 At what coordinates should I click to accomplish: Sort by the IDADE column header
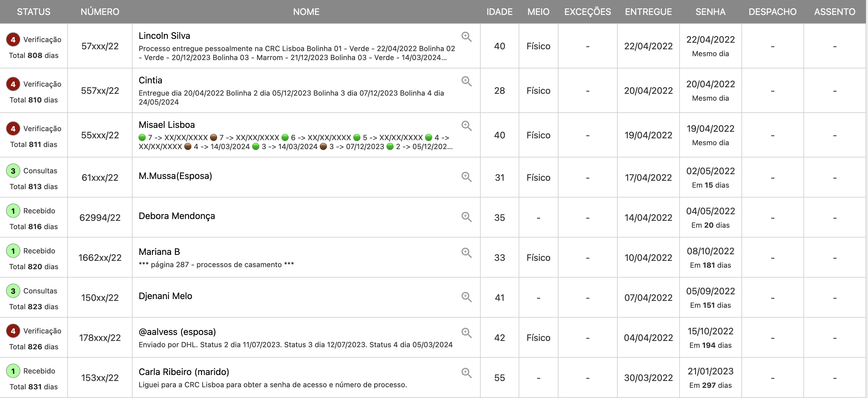500,12
